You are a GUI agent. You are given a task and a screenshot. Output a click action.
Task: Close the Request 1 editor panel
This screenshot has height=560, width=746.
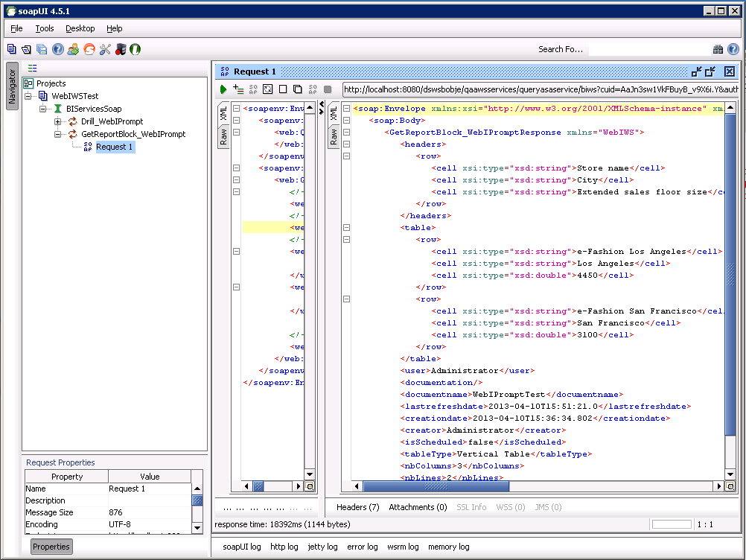[730, 71]
